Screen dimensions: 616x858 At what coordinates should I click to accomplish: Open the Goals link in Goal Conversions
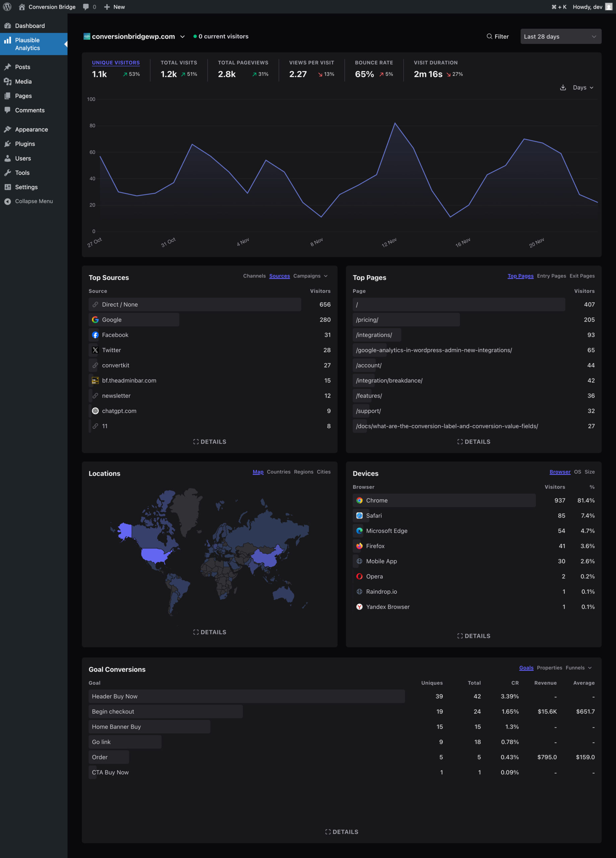pyautogui.click(x=526, y=668)
